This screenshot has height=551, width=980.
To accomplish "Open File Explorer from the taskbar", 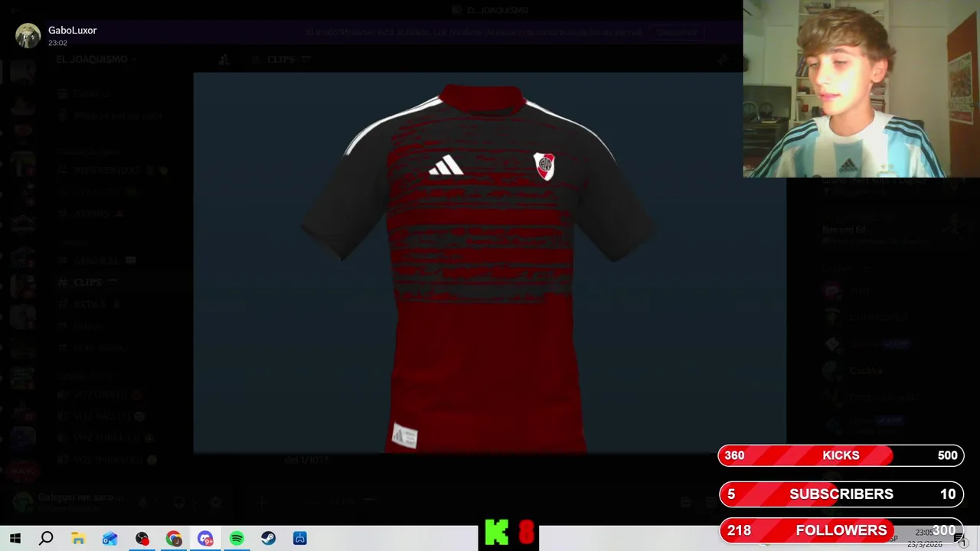I will point(78,539).
